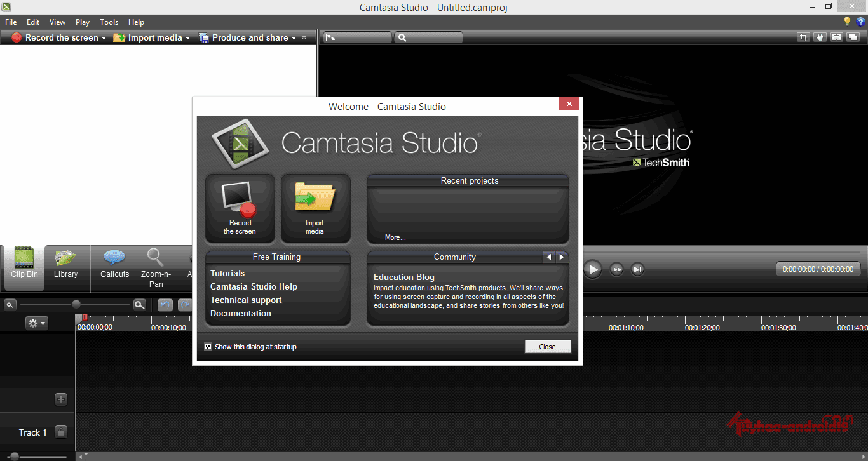Select the crop tool in preview toolbar
This screenshot has height=461, width=868.
click(804, 37)
